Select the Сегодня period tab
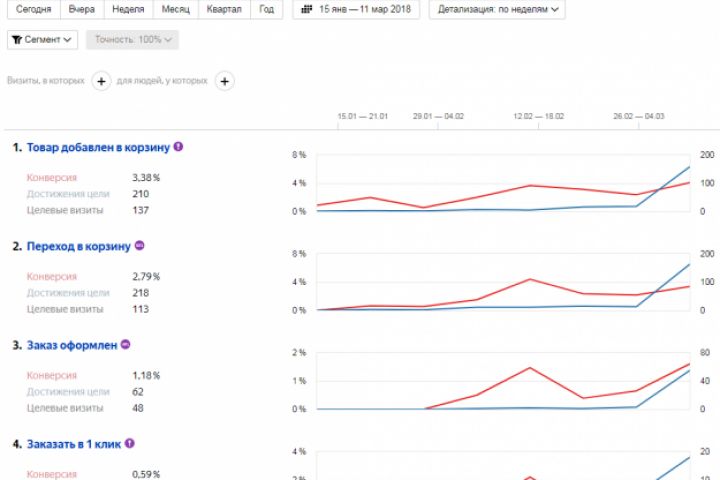Image resolution: width=720 pixels, height=480 pixels. [34, 9]
